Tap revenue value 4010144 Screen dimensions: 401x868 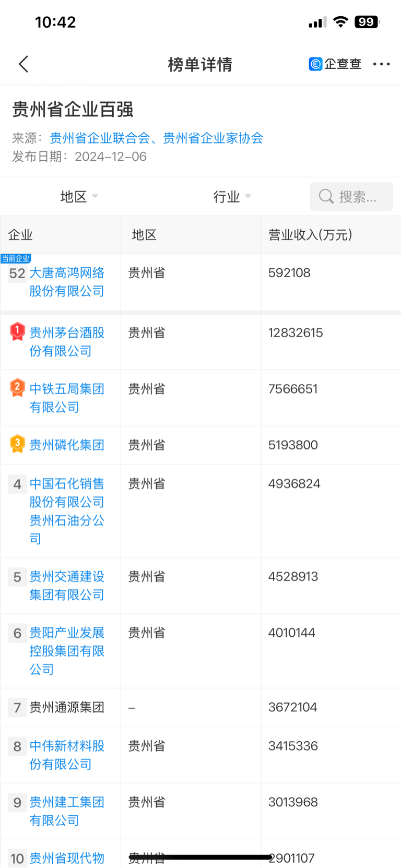(292, 633)
